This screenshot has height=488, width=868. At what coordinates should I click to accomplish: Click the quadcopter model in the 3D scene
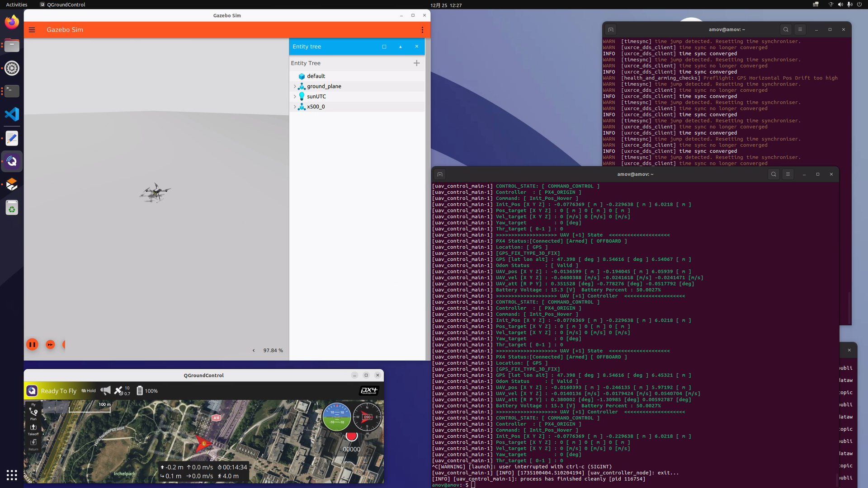tap(155, 193)
